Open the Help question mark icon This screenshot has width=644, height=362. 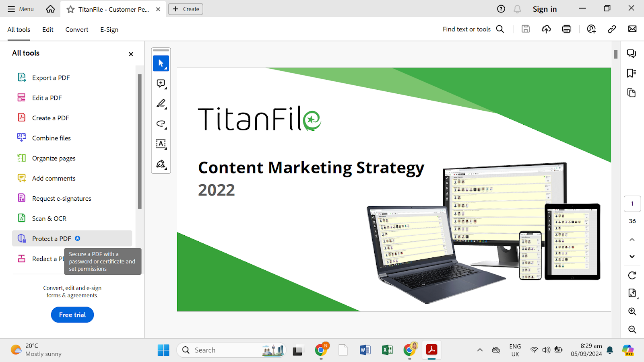click(x=501, y=9)
